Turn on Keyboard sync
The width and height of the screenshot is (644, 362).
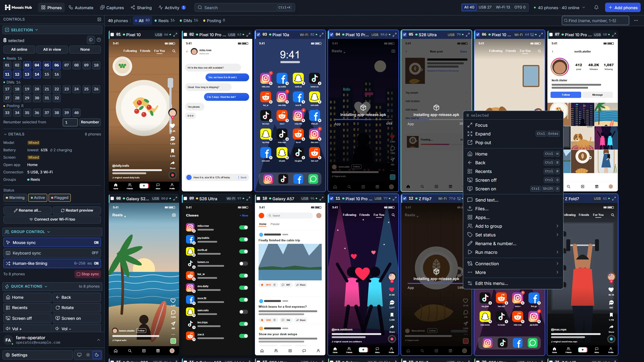(52, 253)
